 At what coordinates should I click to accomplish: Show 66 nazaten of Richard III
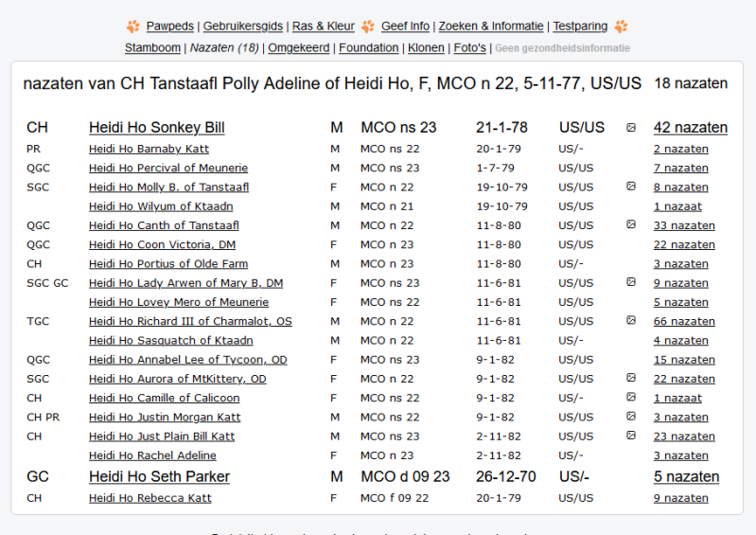[683, 321]
